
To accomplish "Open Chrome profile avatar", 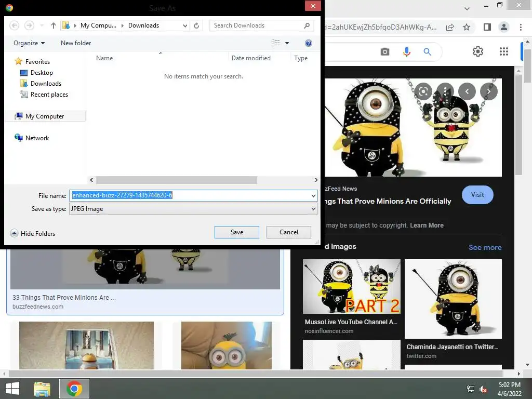I will (x=504, y=27).
